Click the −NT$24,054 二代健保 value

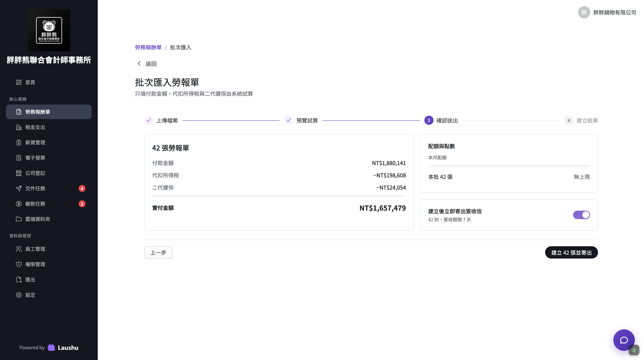(391, 188)
